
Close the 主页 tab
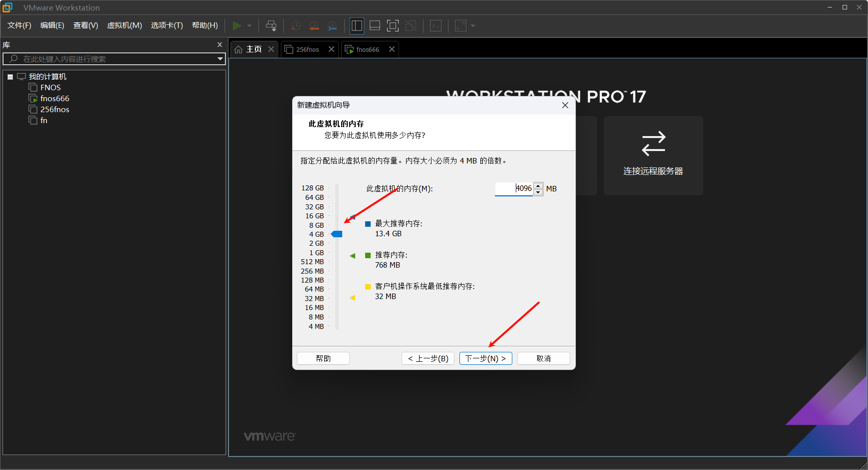point(271,49)
